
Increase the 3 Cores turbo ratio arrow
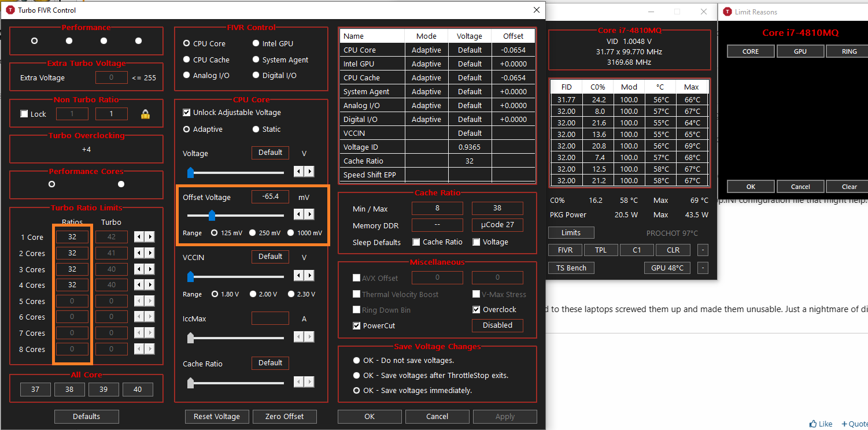coord(150,269)
